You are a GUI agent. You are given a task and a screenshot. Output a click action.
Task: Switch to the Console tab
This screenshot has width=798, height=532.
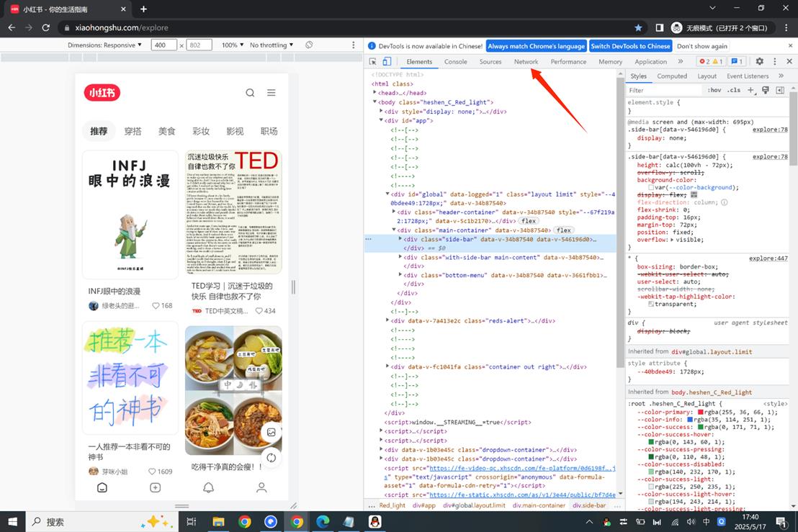point(455,61)
